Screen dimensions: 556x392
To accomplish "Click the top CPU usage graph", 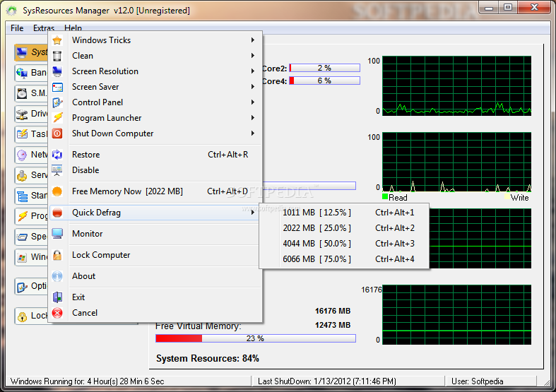I will coord(456,85).
